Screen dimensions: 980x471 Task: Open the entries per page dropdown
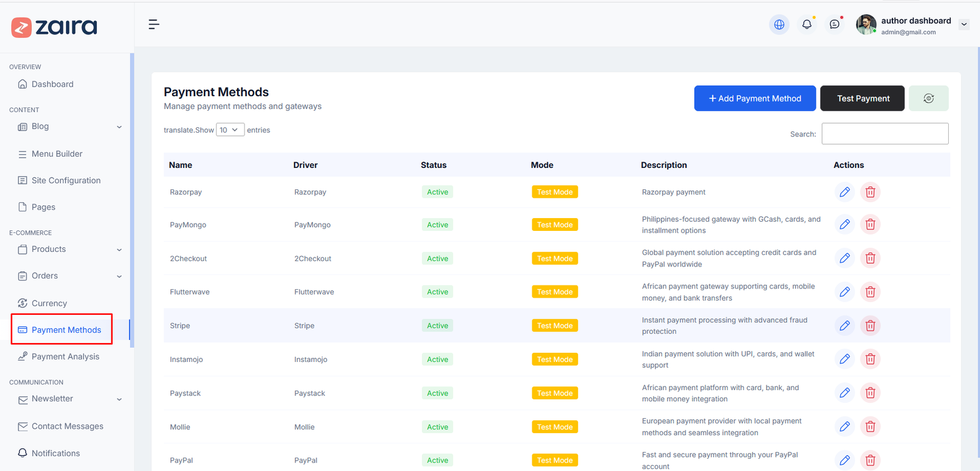230,130
